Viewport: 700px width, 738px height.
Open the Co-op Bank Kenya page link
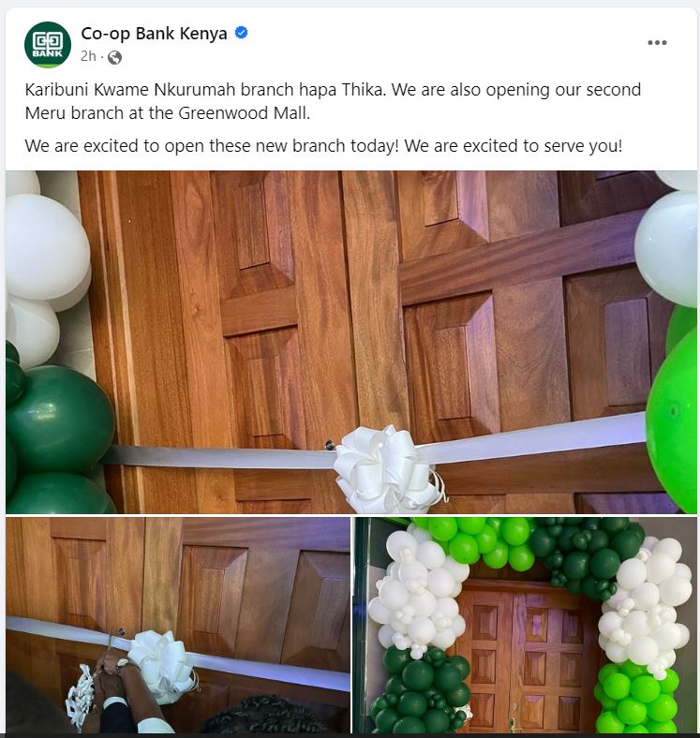pyautogui.click(x=154, y=34)
